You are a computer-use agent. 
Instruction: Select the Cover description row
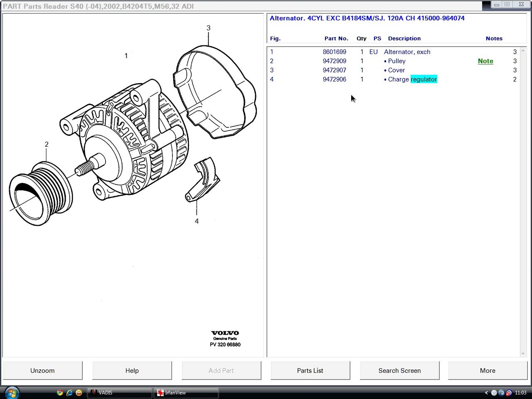coord(394,70)
